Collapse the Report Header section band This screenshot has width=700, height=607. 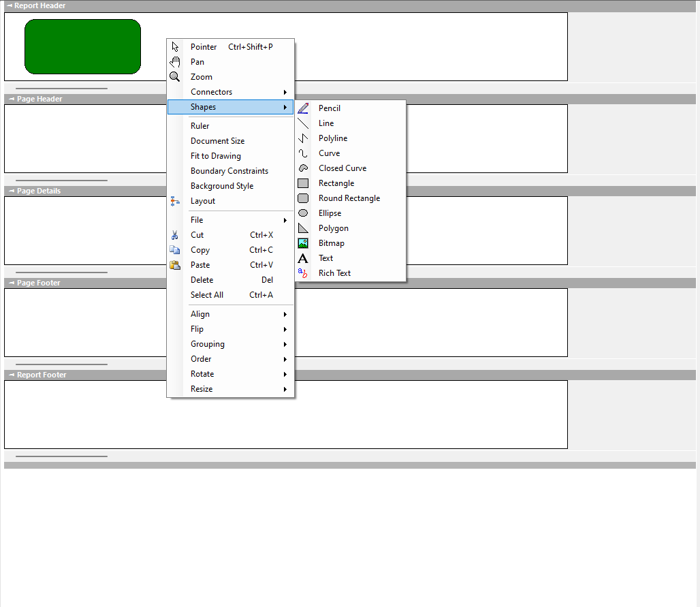[11, 6]
